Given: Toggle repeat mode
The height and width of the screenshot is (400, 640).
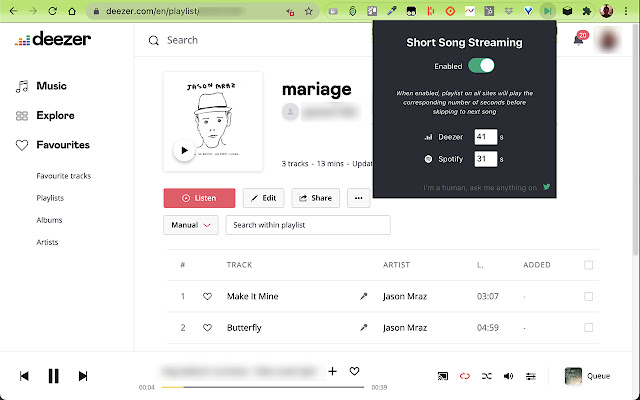Looking at the screenshot, I should (464, 376).
